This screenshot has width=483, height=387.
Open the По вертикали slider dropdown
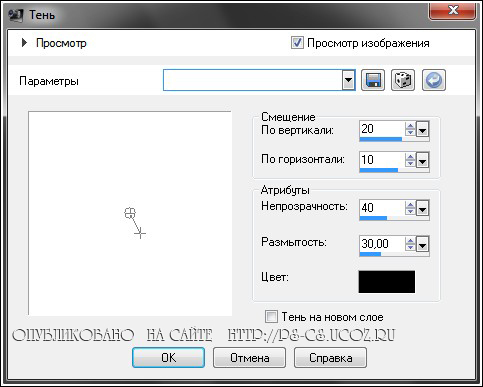tap(422, 130)
